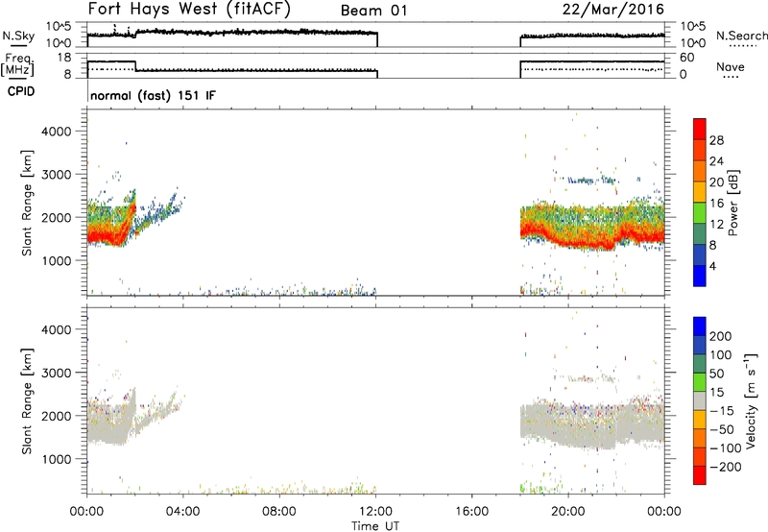Click the "200" label on the velocity colorbar
This screenshot has width=768, height=532.
721,336
